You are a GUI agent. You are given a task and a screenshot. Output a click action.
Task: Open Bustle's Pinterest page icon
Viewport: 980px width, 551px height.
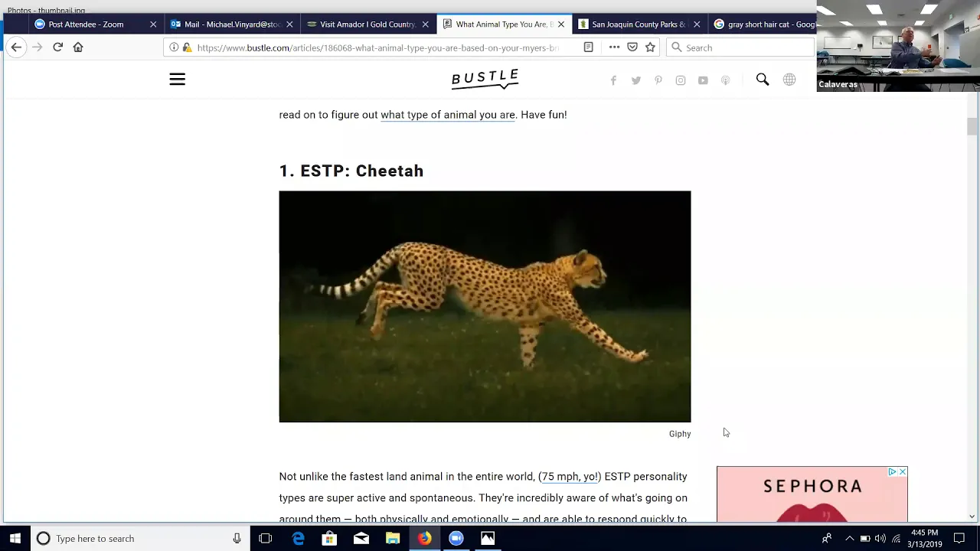(x=658, y=80)
